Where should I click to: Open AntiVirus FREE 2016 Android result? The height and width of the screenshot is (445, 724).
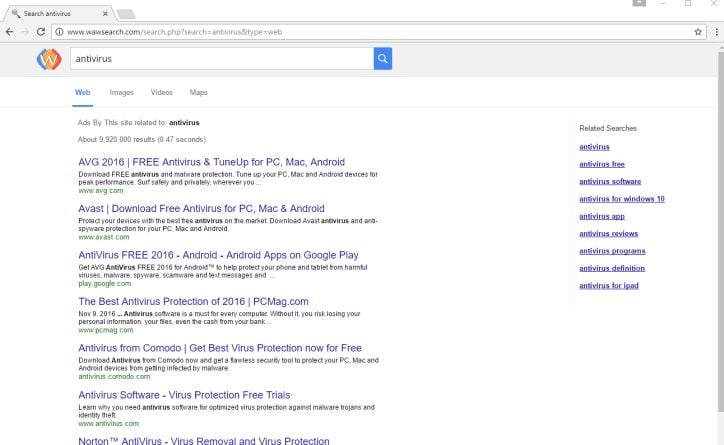tap(218, 255)
